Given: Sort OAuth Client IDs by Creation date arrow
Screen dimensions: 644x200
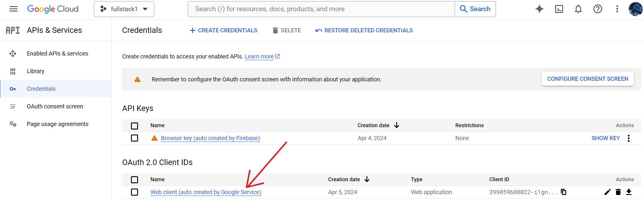Looking at the screenshot, I should (x=367, y=179).
